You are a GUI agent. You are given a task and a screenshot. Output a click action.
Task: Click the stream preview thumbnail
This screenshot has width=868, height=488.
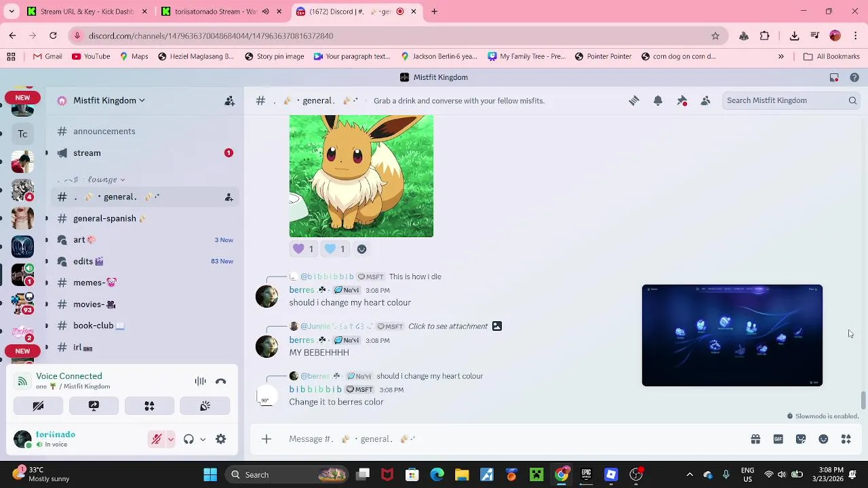tap(732, 335)
